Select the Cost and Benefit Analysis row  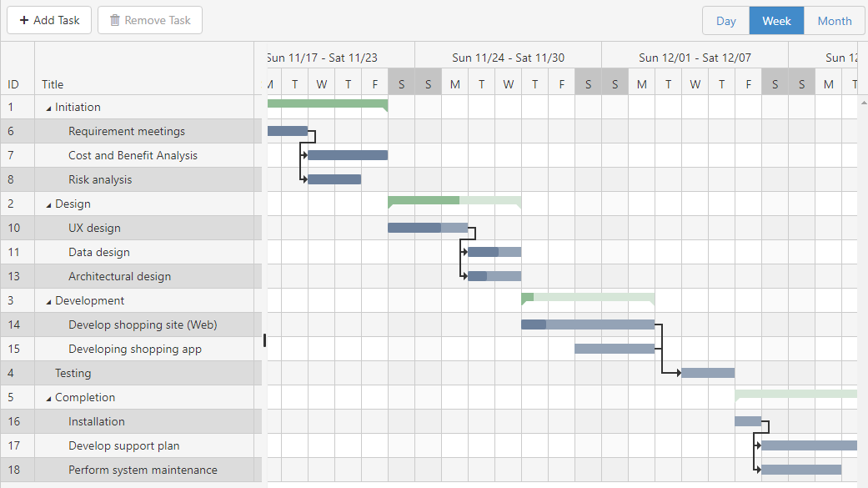(x=131, y=156)
